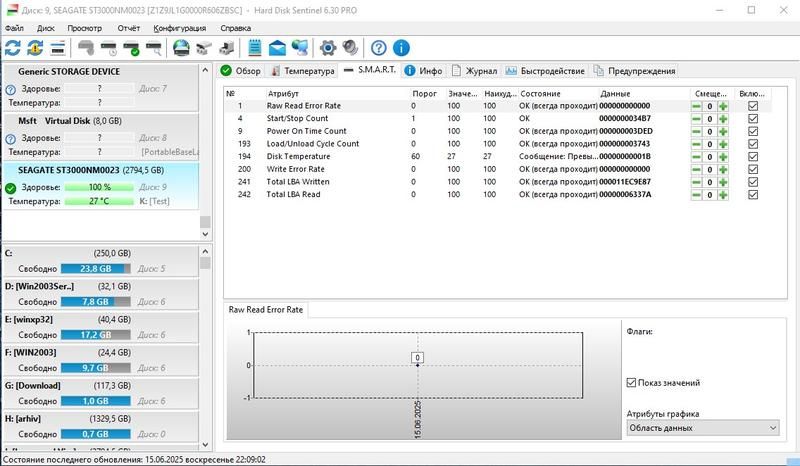Toggle the Total LBA Read enable checkbox

tap(753, 195)
